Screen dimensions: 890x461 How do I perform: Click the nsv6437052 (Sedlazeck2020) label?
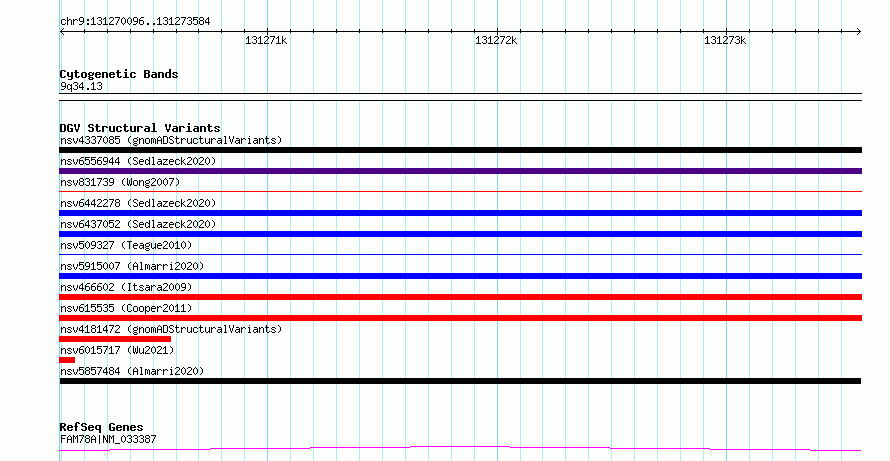[x=138, y=224]
